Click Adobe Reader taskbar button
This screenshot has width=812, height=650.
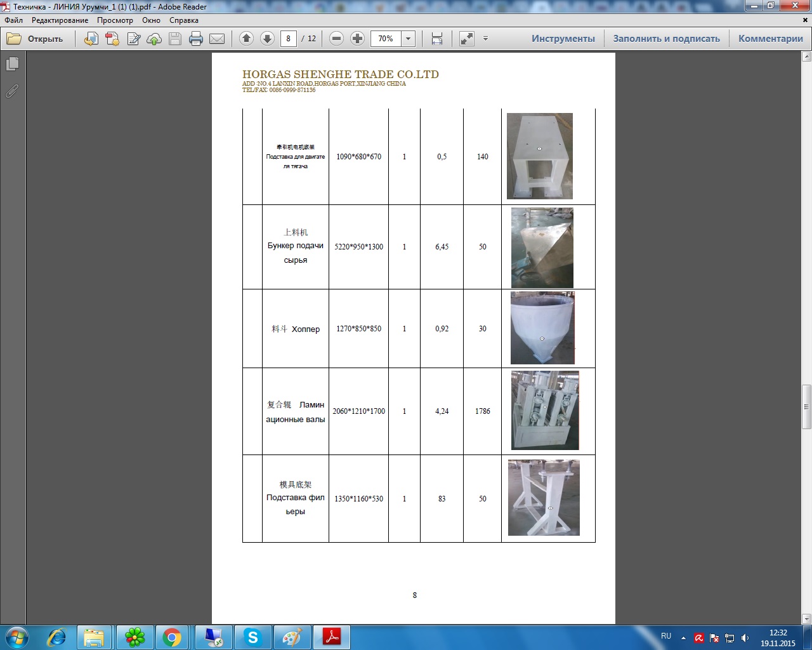click(332, 637)
